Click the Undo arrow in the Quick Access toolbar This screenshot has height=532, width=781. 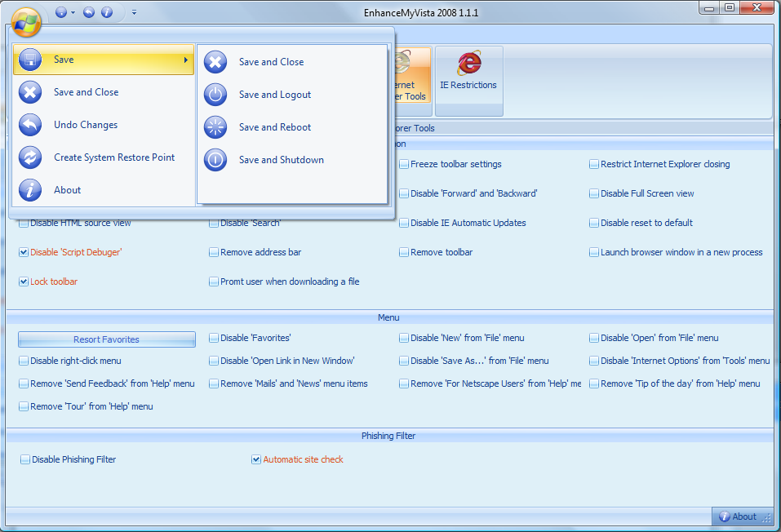tap(89, 12)
